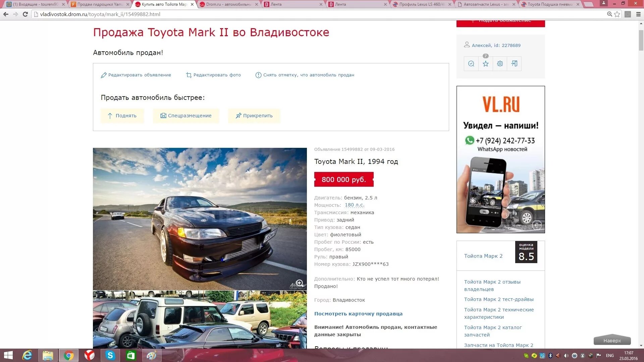Click the logout icon in profile panel

pos(514,64)
